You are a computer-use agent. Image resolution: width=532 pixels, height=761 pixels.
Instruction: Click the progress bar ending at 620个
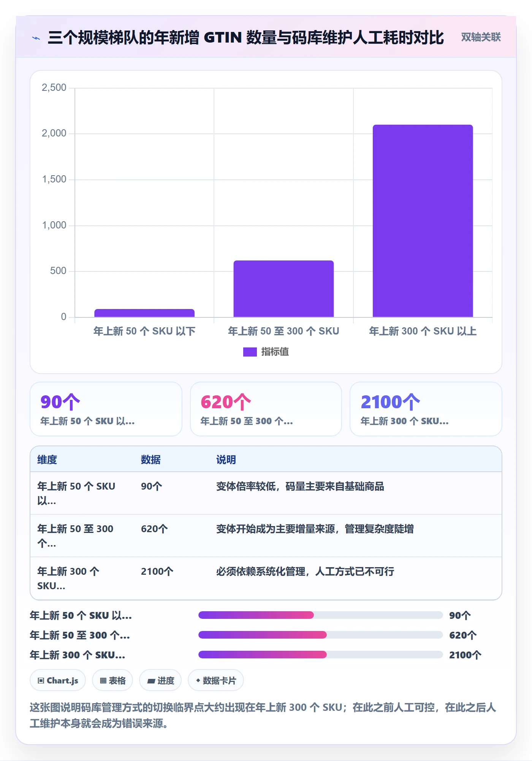coord(320,635)
